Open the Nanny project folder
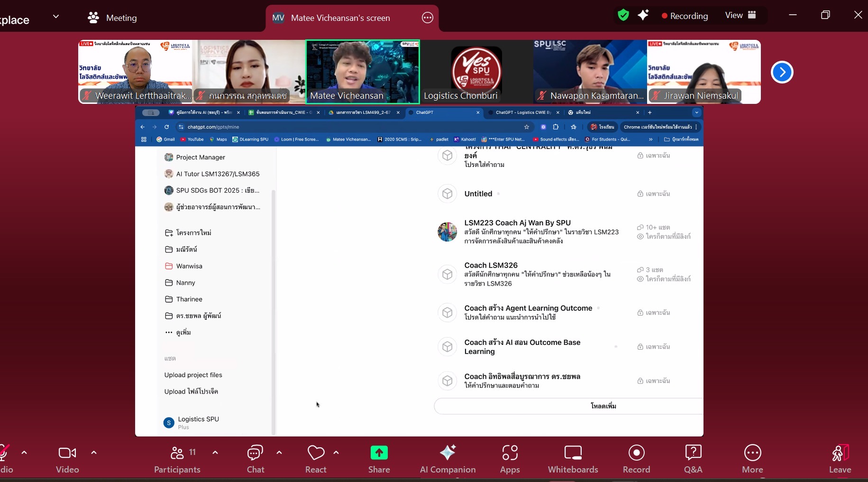Image resolution: width=868 pixels, height=482 pixels. coord(180,283)
